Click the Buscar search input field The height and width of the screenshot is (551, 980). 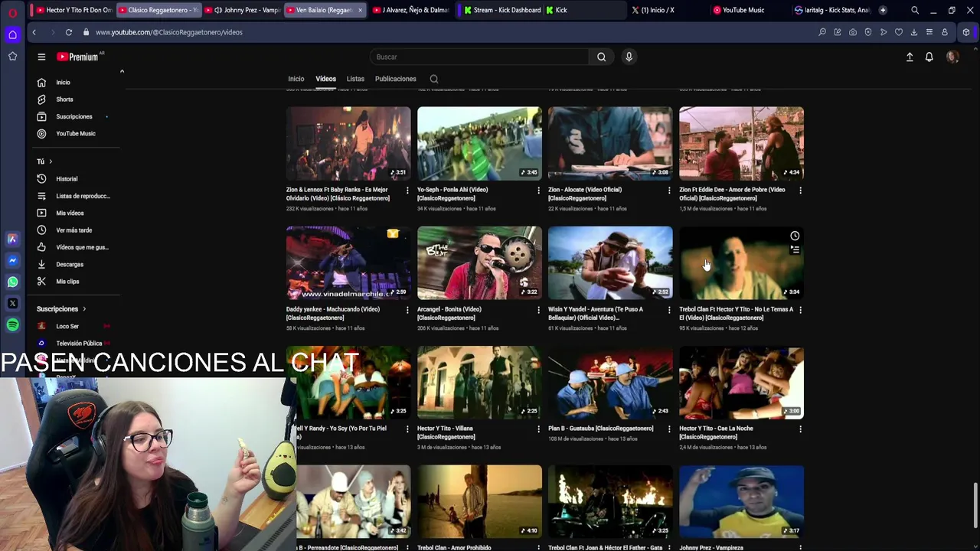479,57
